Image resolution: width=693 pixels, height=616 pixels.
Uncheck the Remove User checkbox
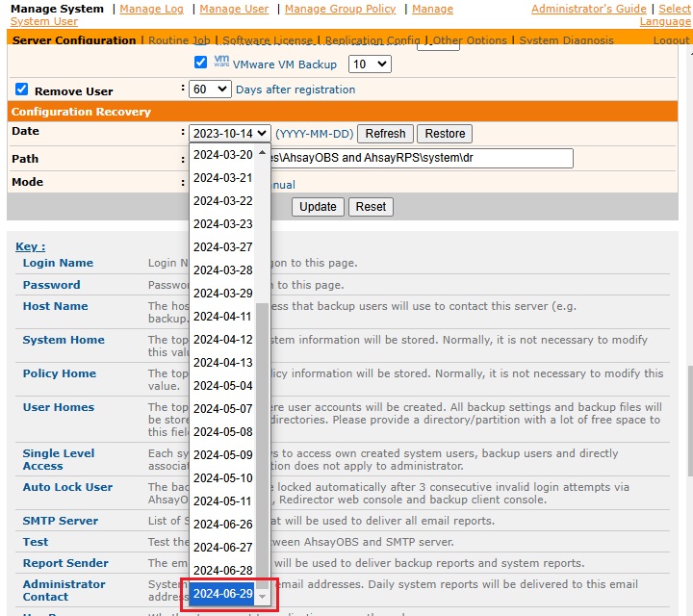point(22,90)
